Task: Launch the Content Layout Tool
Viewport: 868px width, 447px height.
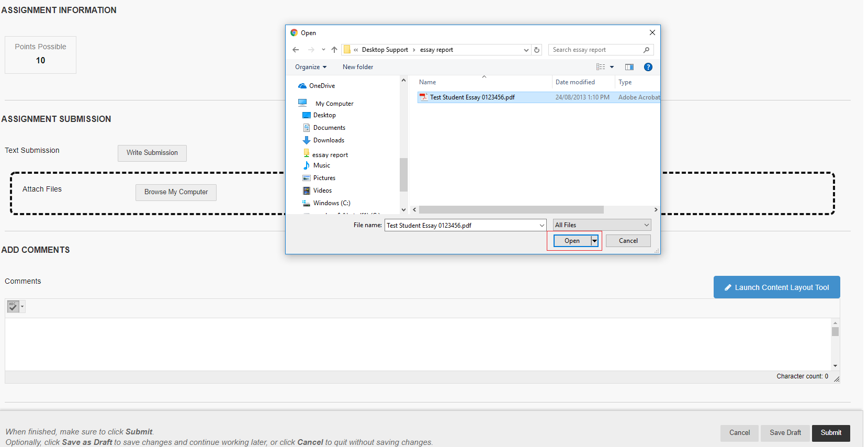Action: (776, 287)
